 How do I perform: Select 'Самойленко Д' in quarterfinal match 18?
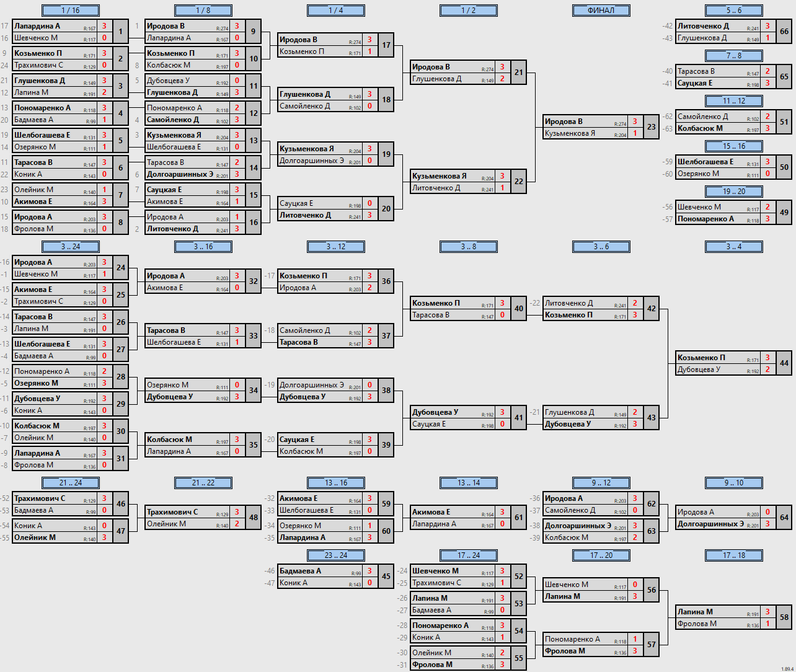coord(304,106)
